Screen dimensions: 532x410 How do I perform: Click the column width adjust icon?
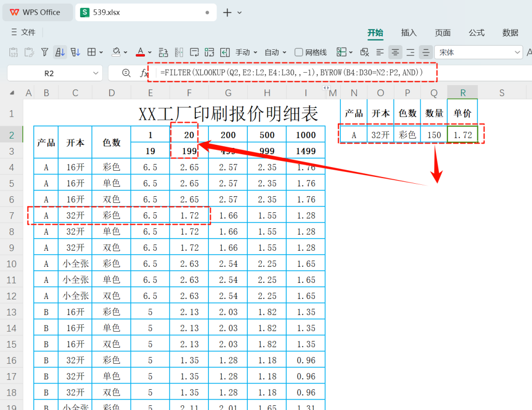click(x=179, y=52)
